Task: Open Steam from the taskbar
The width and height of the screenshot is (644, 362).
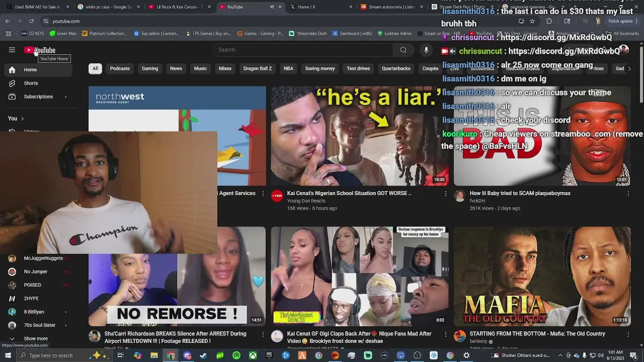Action: pyautogui.click(x=203, y=355)
